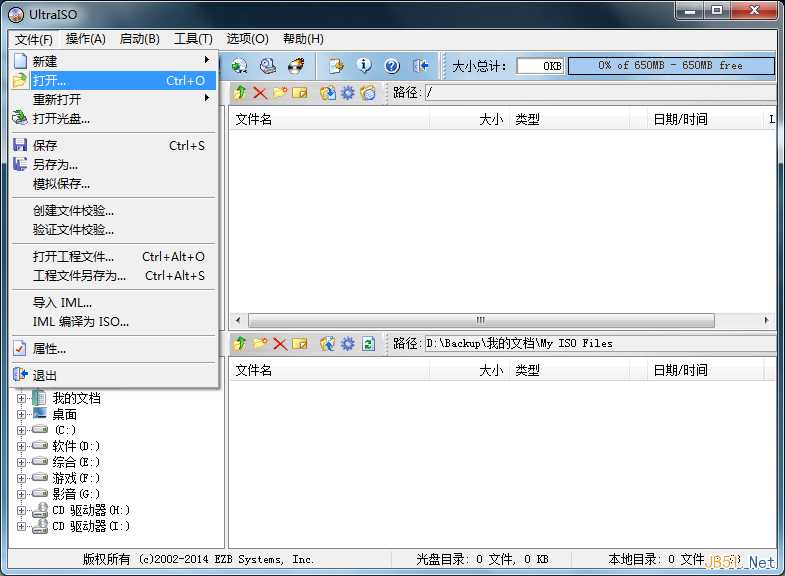Image resolution: width=785 pixels, height=576 pixels.
Task: Select 工程文件另存为... menu entry
Action: [114, 276]
